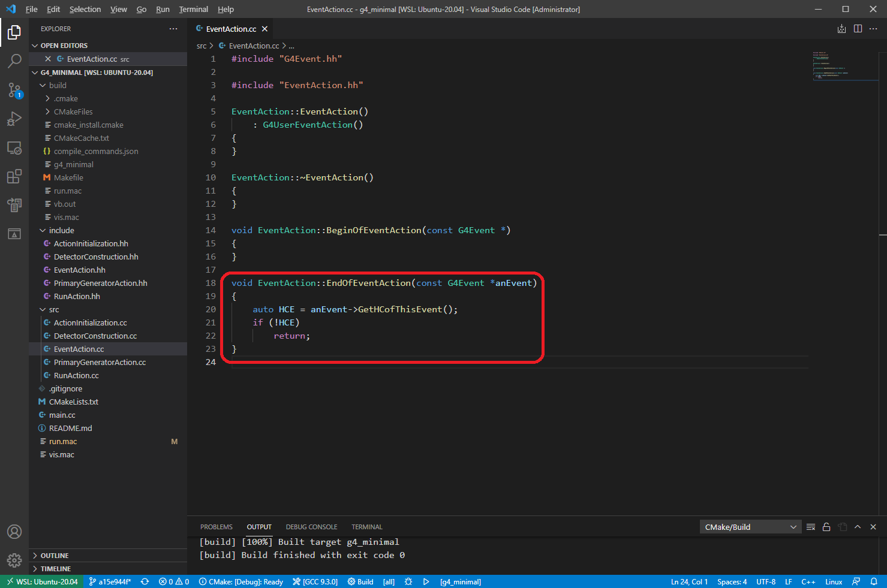887x588 pixels.
Task: Open the CMake/Build output channel dropdown
Action: point(750,527)
